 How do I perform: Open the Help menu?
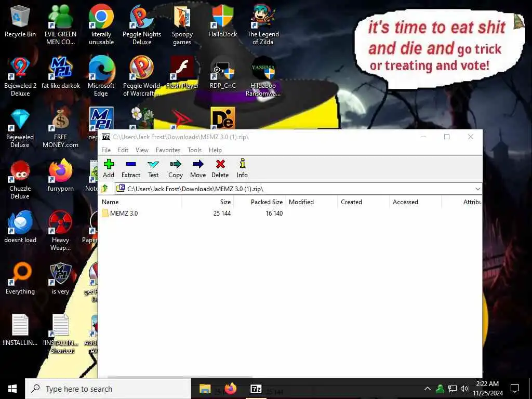(x=215, y=150)
